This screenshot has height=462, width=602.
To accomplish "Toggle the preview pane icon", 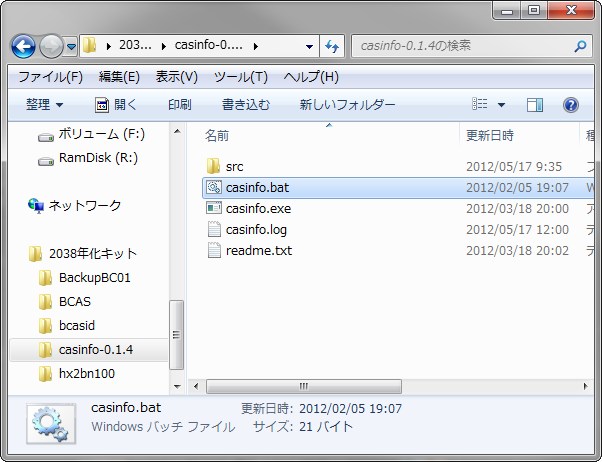I will (535, 104).
